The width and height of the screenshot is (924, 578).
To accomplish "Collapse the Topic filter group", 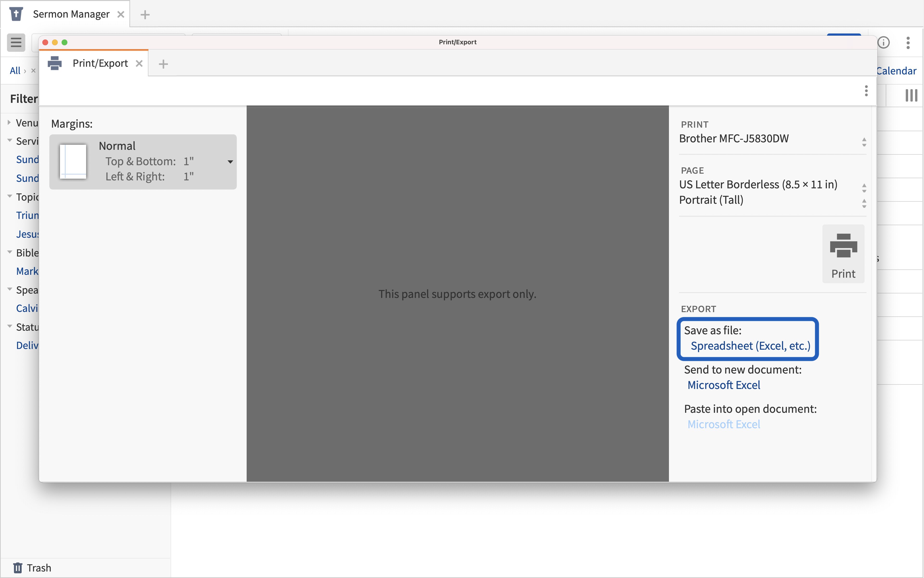I will pos(10,197).
